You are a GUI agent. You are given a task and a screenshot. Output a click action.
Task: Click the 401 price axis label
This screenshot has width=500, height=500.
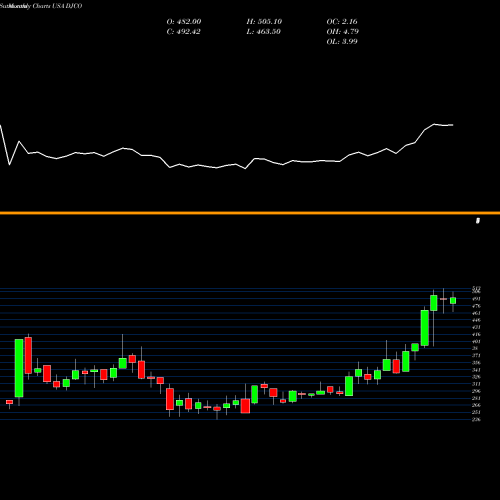pos(476,341)
